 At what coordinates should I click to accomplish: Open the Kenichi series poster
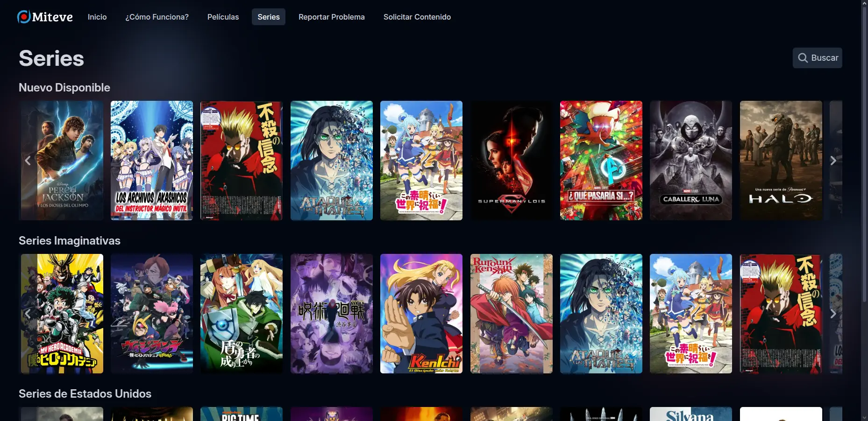click(x=421, y=314)
